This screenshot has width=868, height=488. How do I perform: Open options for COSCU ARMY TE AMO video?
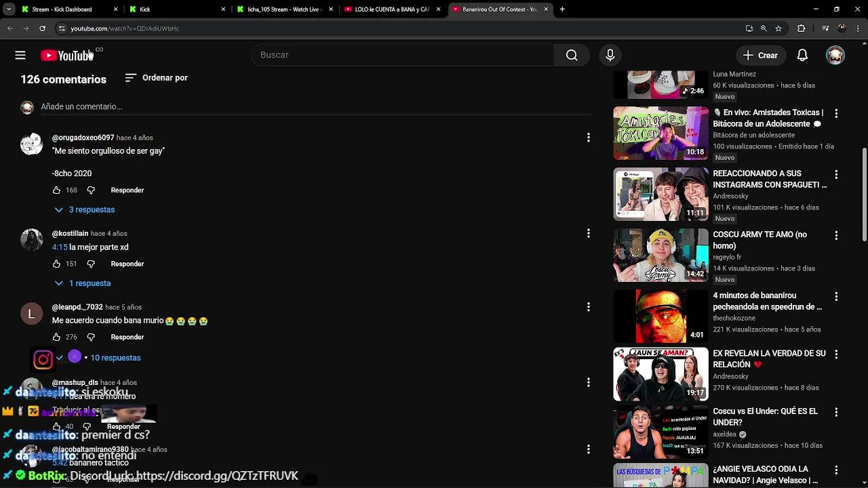click(x=836, y=235)
